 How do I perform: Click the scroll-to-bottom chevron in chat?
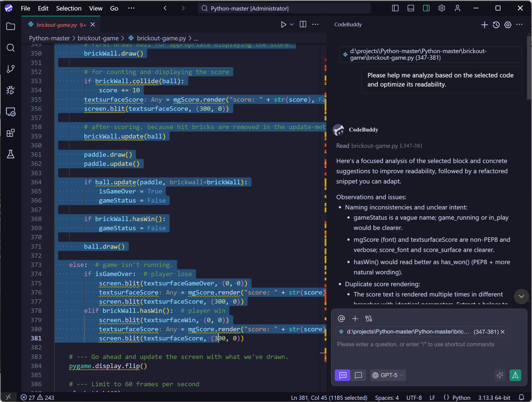point(521,296)
